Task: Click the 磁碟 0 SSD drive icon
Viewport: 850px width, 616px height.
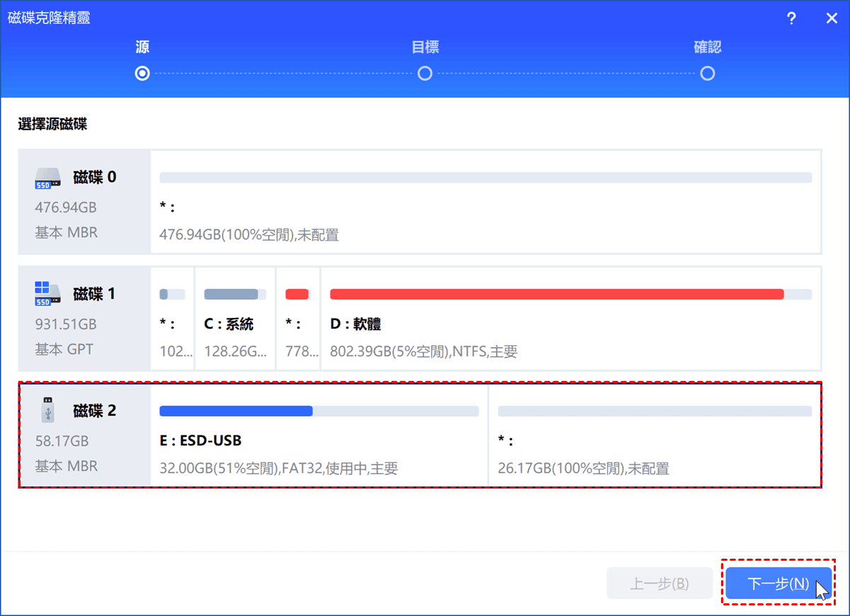Action: click(47, 178)
